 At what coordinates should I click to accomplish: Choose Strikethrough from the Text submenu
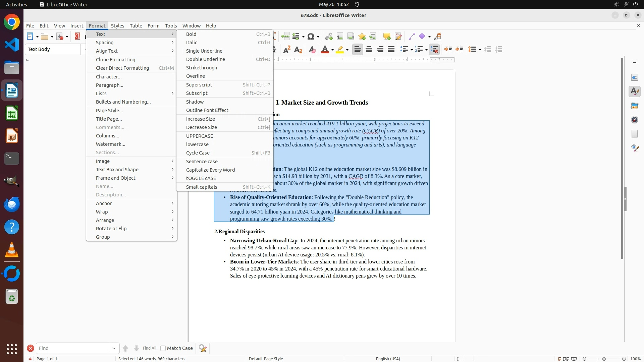[x=201, y=68]
